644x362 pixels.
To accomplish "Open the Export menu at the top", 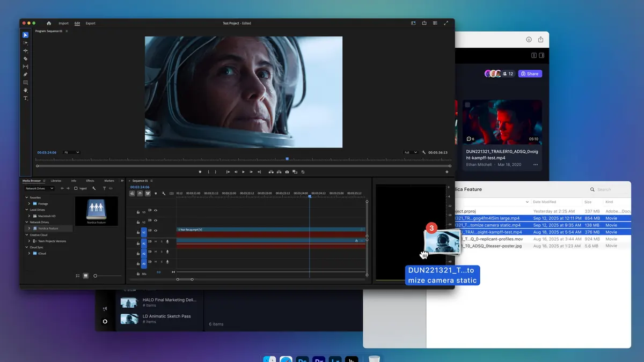I will (90, 23).
